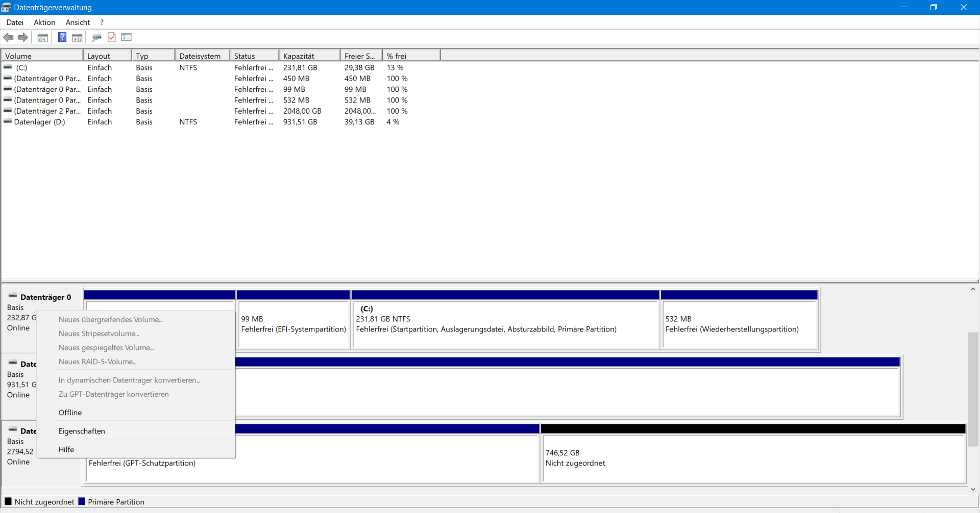Select the (C:) 231,81 GB NTFS partition block
980x513 pixels.
505,324
